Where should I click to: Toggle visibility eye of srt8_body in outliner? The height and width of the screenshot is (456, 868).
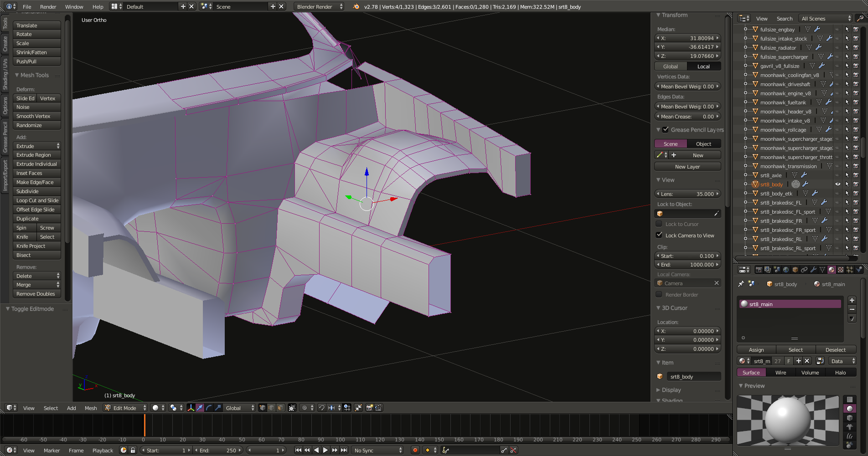click(837, 184)
